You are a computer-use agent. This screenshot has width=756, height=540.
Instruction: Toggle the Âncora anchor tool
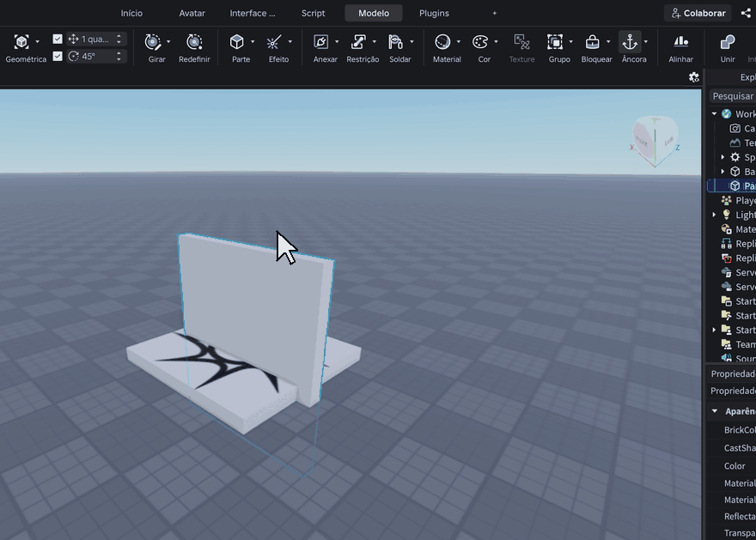click(630, 42)
